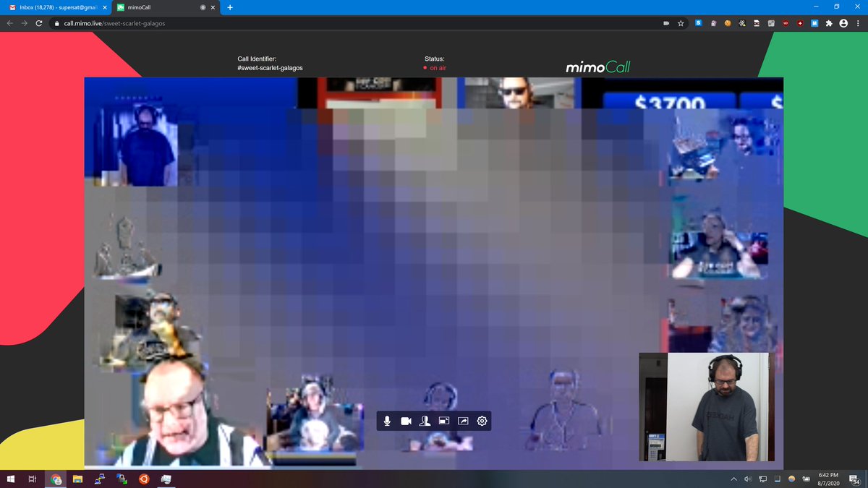Click the clock showing 6:42 PM
This screenshot has height=488, width=868.
[828, 479]
